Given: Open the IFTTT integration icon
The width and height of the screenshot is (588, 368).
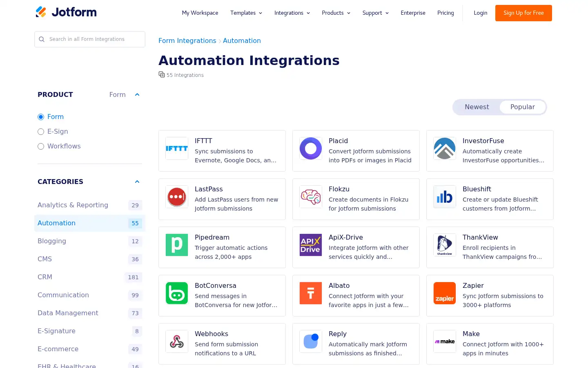Looking at the screenshot, I should (177, 148).
